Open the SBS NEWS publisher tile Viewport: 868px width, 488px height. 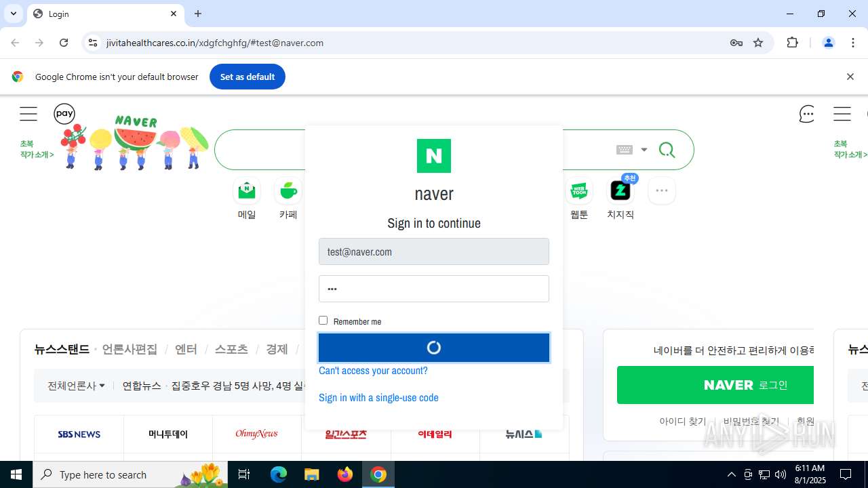79,434
